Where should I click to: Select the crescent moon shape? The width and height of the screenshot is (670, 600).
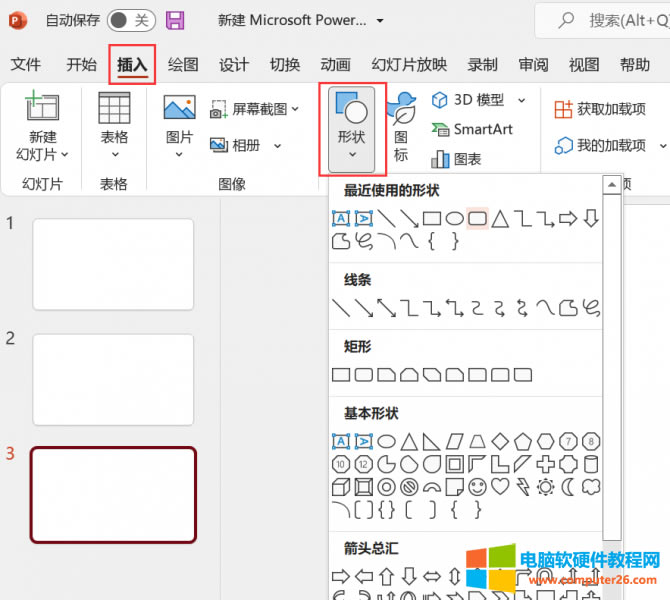(x=568, y=487)
